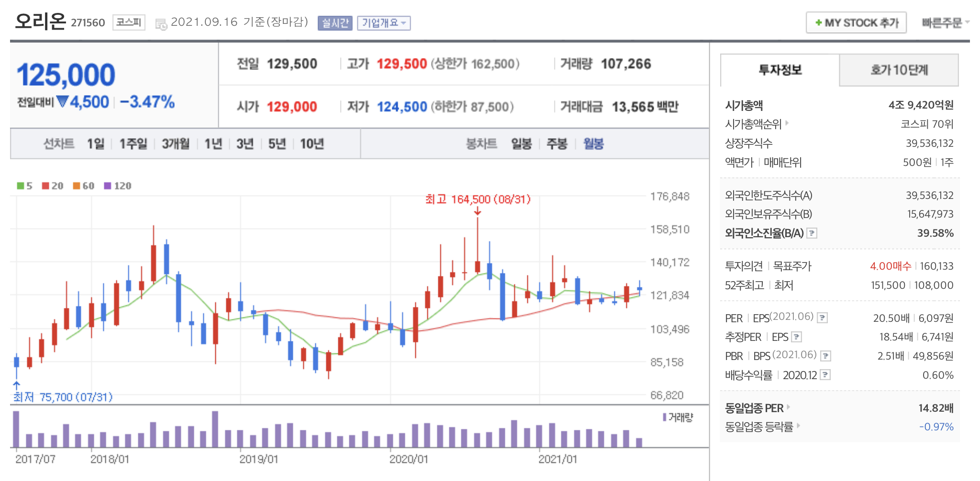Switch to the 투자정보 tab

(780, 70)
